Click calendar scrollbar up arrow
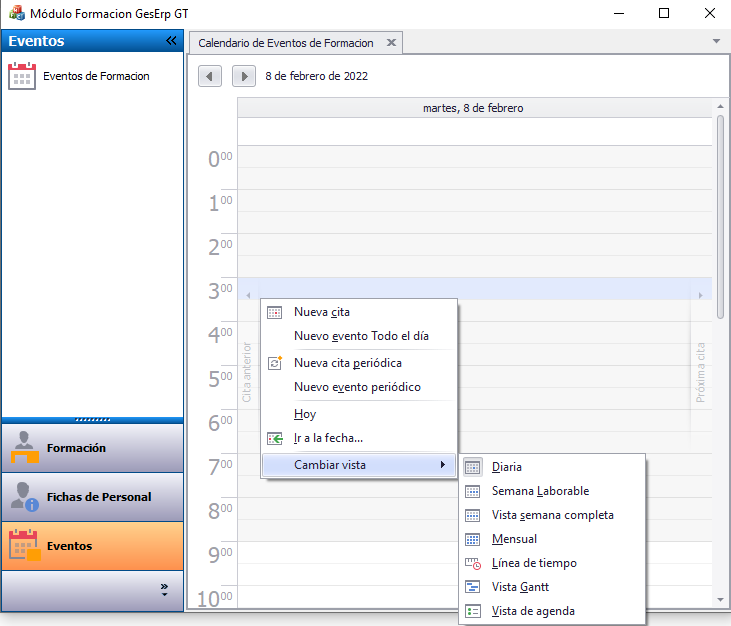Screen dimensions: 731x626 coord(720,107)
